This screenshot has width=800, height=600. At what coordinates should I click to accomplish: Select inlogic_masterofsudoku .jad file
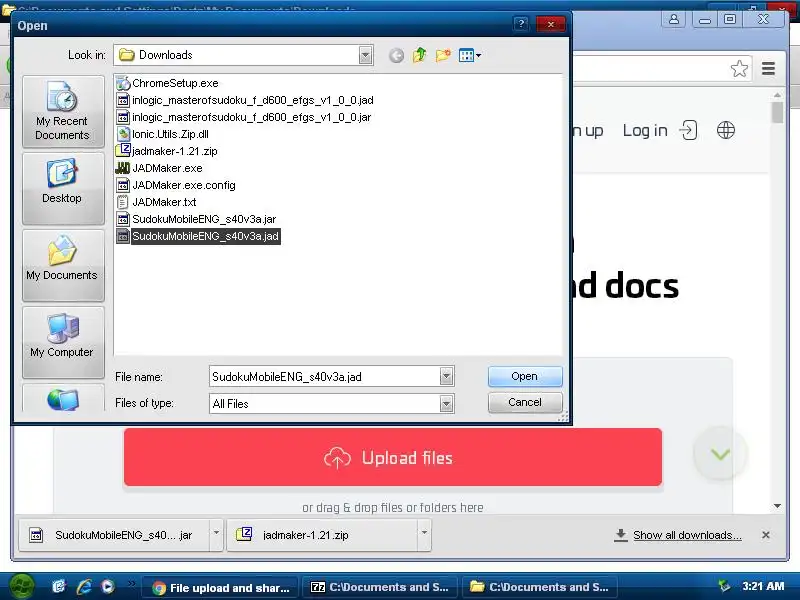point(245,100)
